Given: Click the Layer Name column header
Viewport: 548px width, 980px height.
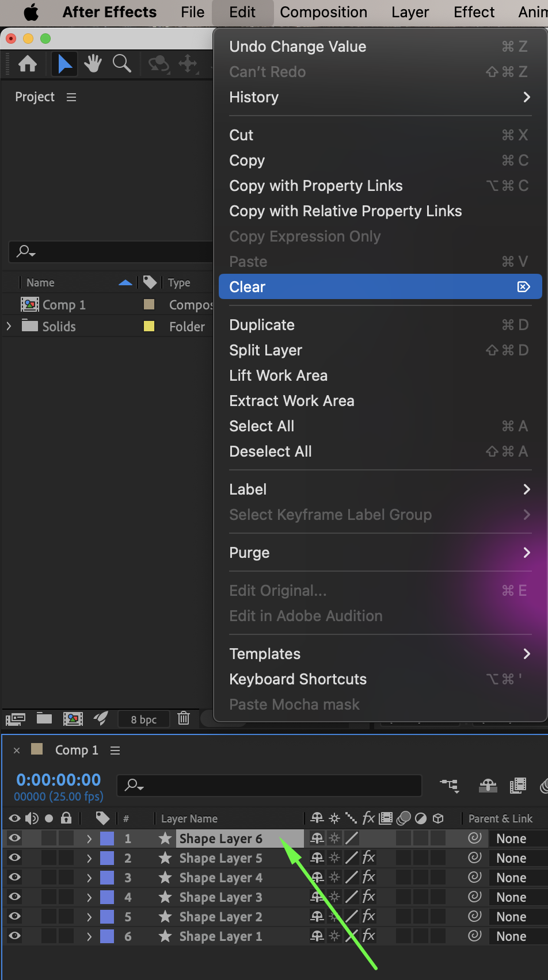Looking at the screenshot, I should pyautogui.click(x=189, y=818).
